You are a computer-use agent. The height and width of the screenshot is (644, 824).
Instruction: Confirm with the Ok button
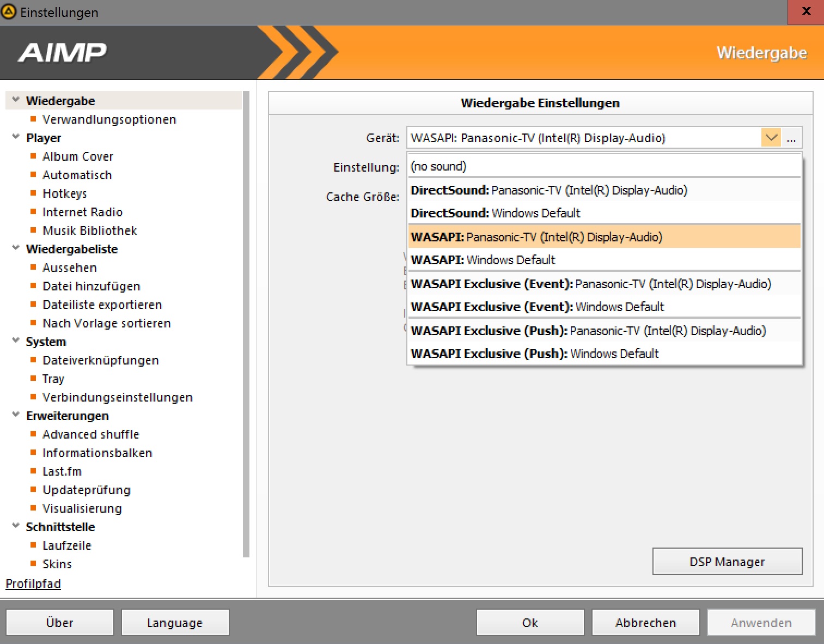point(530,622)
